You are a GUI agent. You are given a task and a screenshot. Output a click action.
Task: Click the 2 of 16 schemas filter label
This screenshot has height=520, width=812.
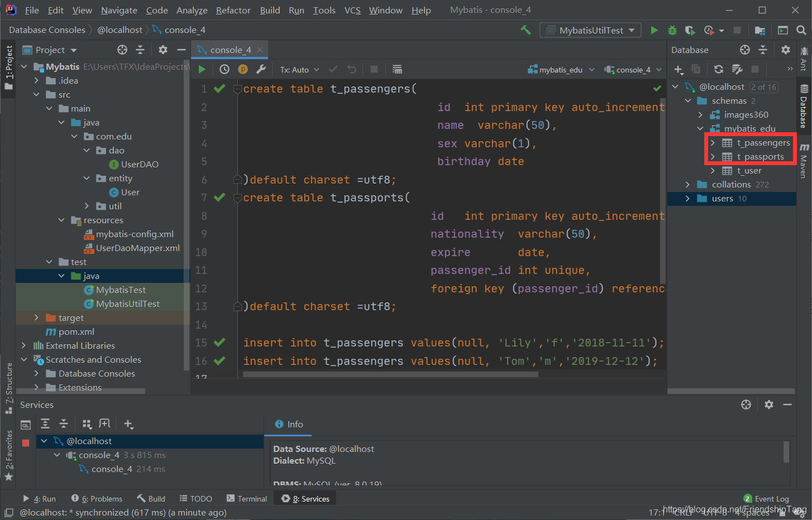763,87
